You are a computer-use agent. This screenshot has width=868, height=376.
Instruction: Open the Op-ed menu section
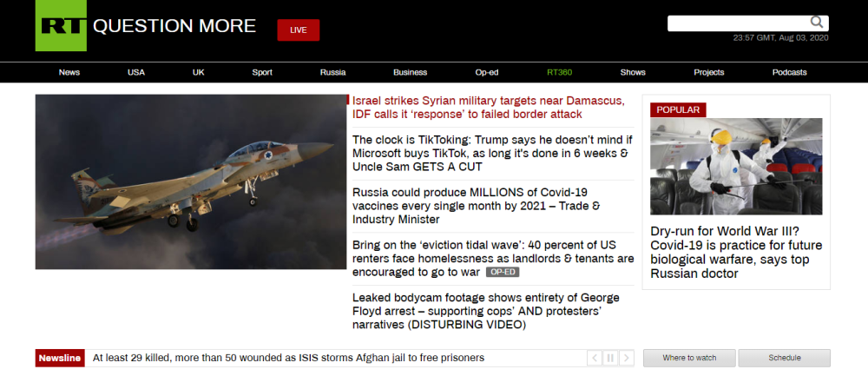tap(487, 73)
